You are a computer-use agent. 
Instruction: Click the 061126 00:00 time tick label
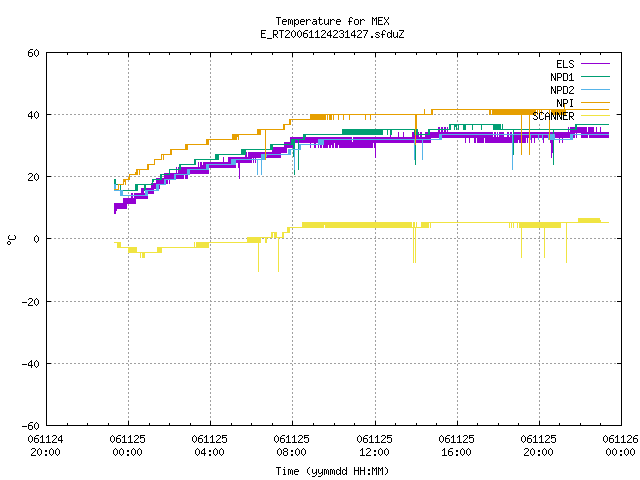pos(620,446)
